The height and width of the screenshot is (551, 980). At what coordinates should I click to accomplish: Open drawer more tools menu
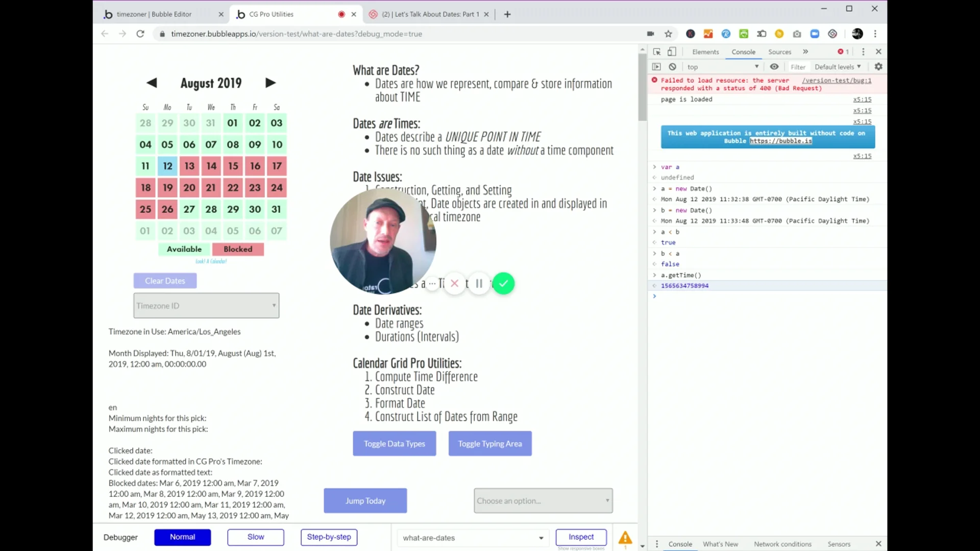tap(657, 544)
